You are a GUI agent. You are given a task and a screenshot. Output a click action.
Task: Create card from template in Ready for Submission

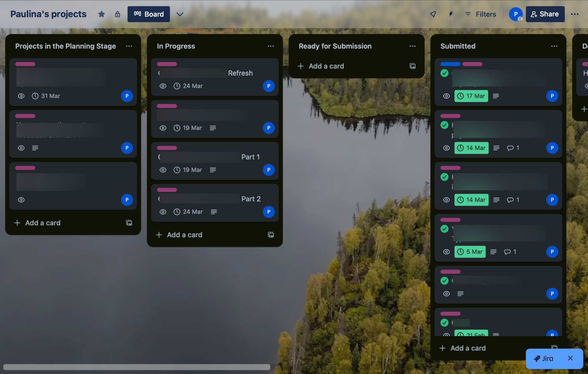(x=412, y=66)
